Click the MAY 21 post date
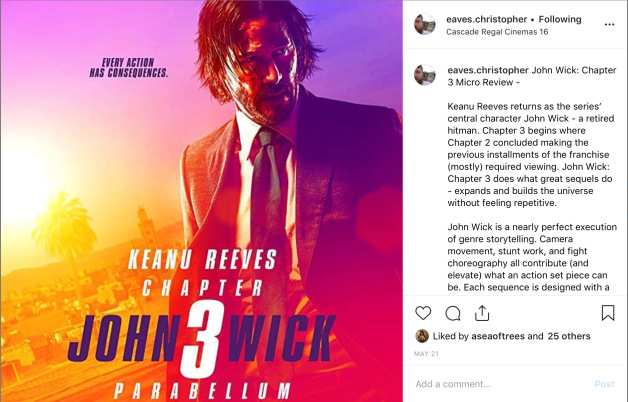Screen dimensions: 628x402 pos(426,354)
